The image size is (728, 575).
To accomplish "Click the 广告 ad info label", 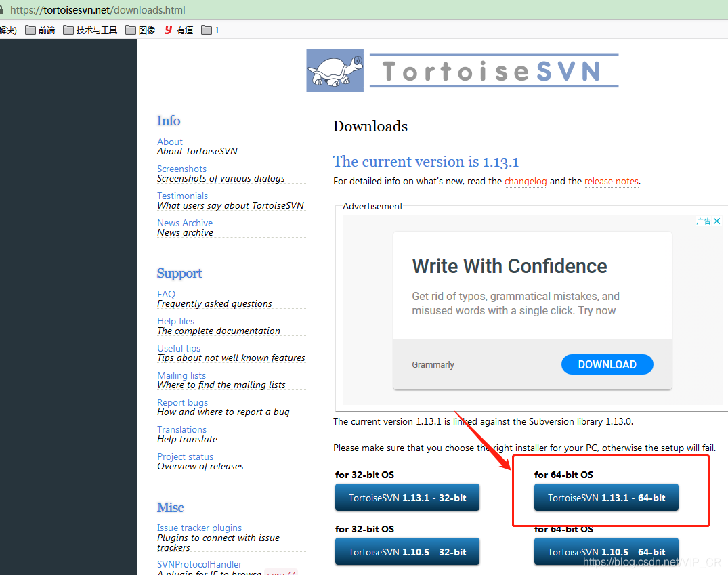I will (x=704, y=221).
